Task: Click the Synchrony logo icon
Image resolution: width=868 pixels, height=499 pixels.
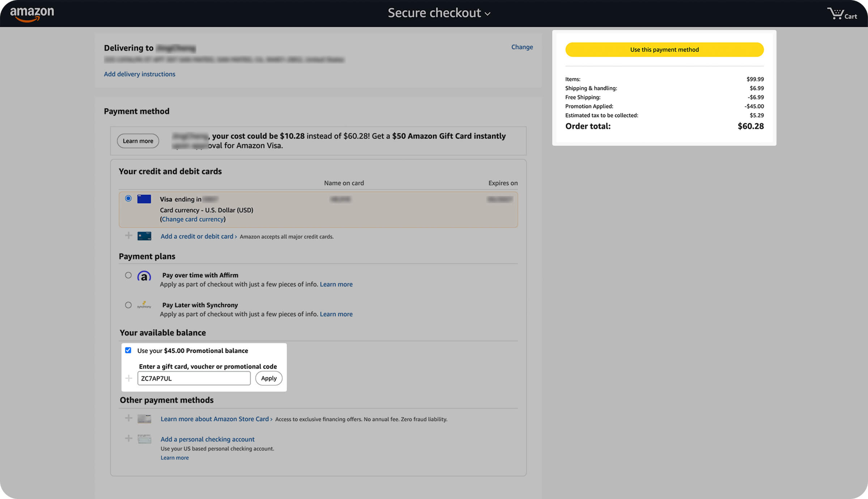Action: [x=144, y=305]
